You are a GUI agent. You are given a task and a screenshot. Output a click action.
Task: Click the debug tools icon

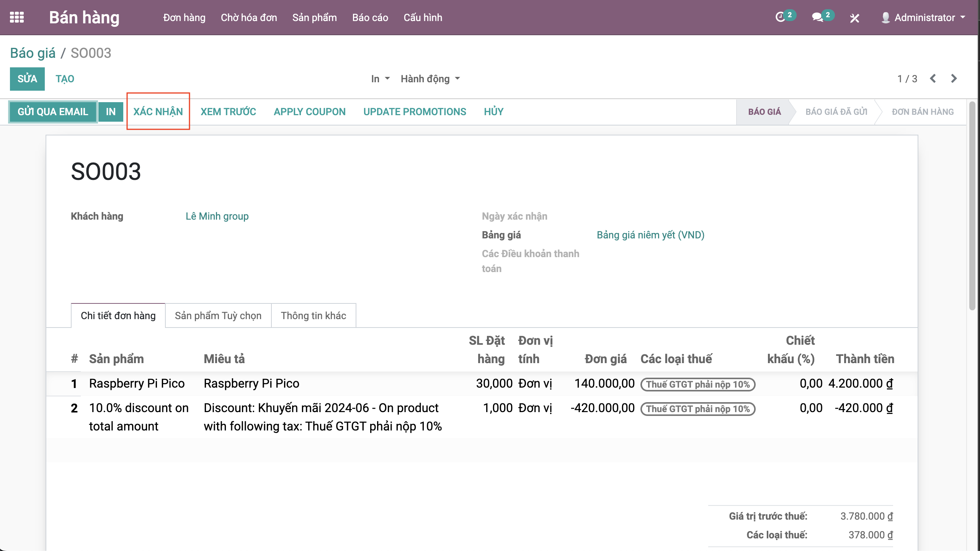[x=854, y=18]
